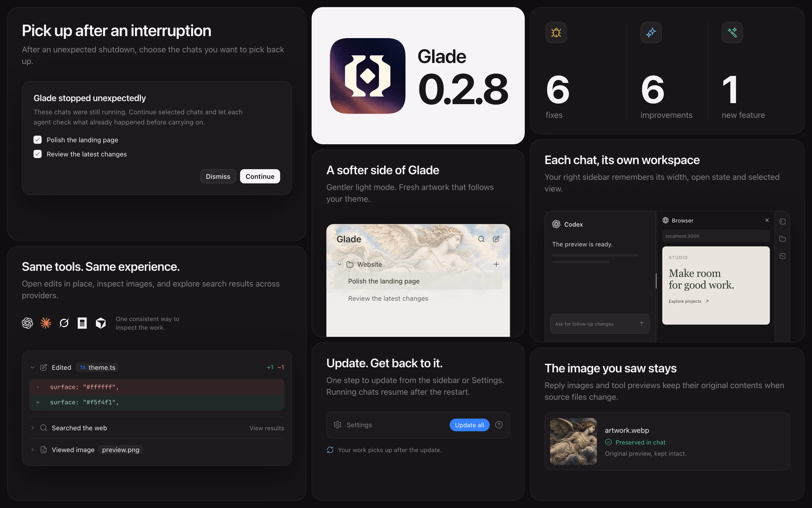Follow the Explore projects link
Viewport: 812px width, 508px height.
(688, 301)
